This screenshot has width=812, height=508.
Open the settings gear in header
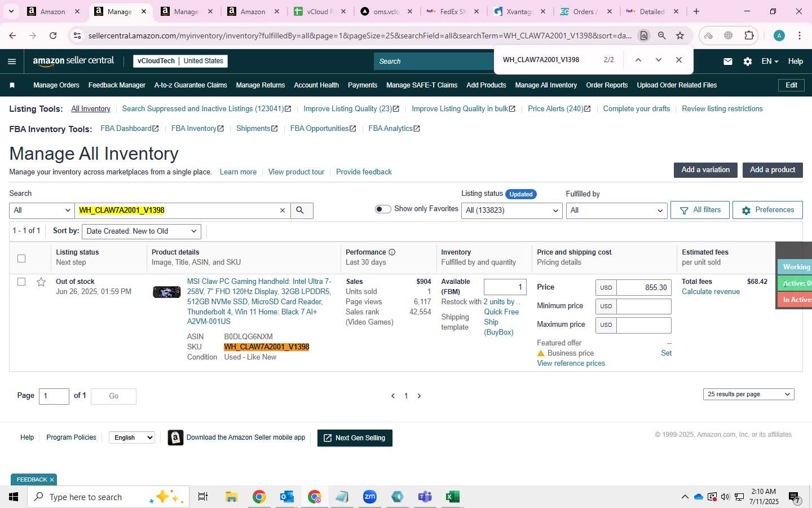click(748, 62)
